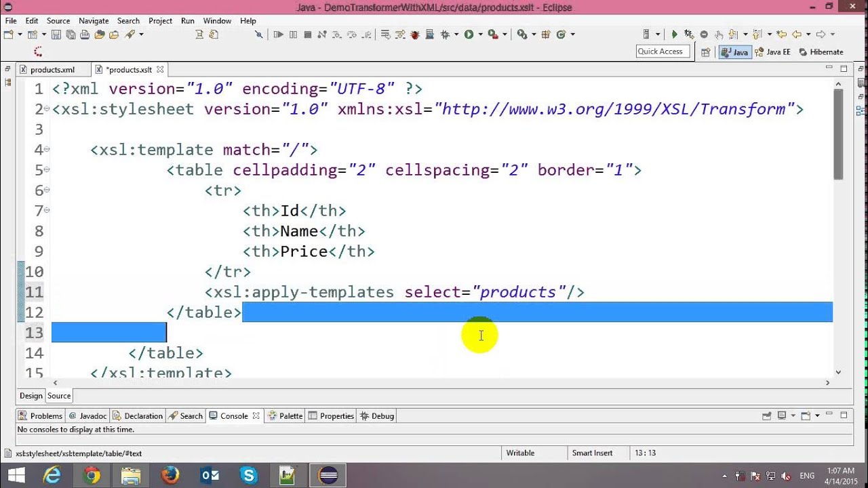The height and width of the screenshot is (488, 868).
Task: Switch to the Source editor tab
Action: (x=59, y=396)
